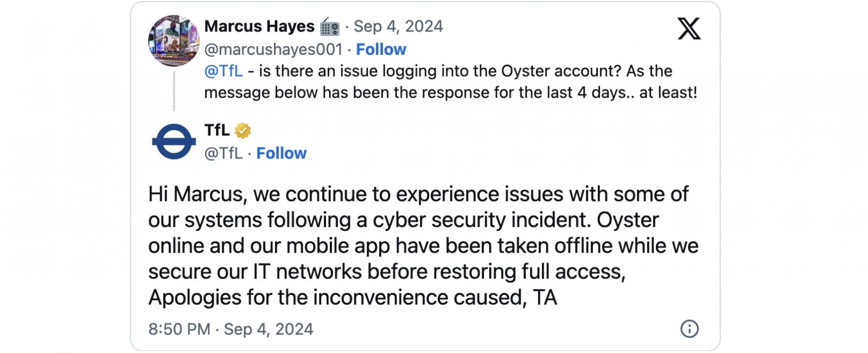Click the blue @TfL mention in Marcus's question
The width and height of the screenshot is (868, 353).
tap(223, 71)
